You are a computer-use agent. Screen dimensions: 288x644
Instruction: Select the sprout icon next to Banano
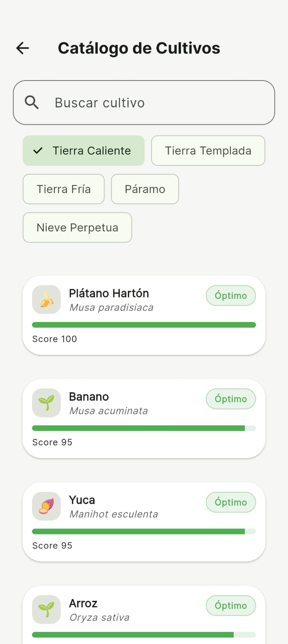pos(46,403)
